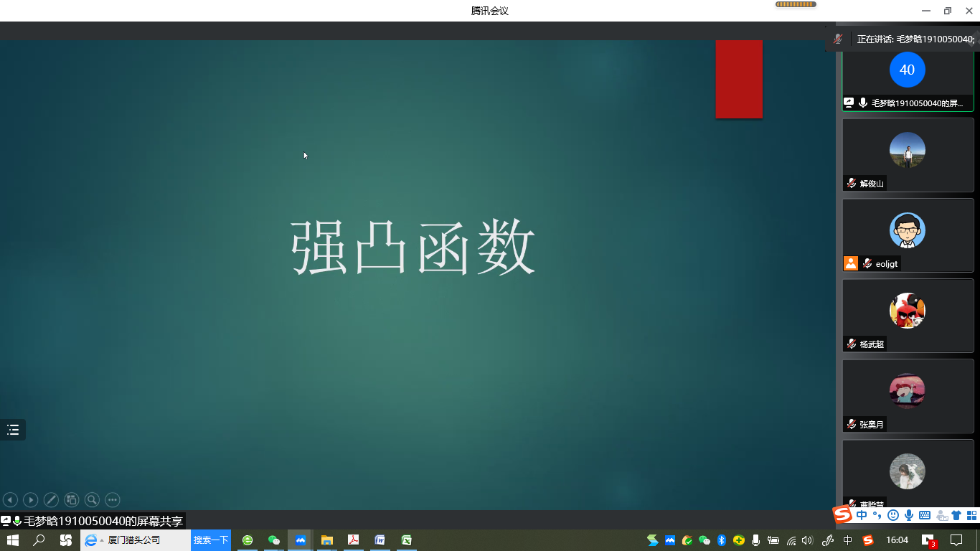Select the eoljgt participant tile
Screen dimensions: 980x551
[x=908, y=235]
